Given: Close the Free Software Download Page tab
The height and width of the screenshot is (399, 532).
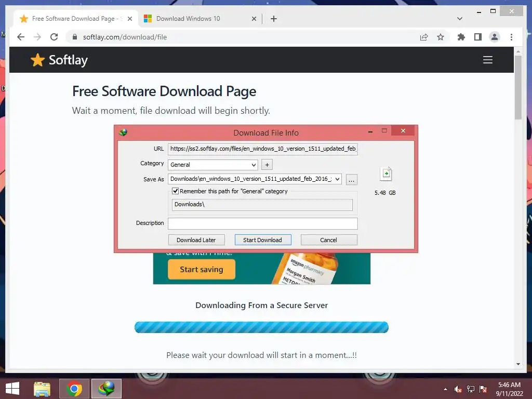Looking at the screenshot, I should [x=130, y=19].
